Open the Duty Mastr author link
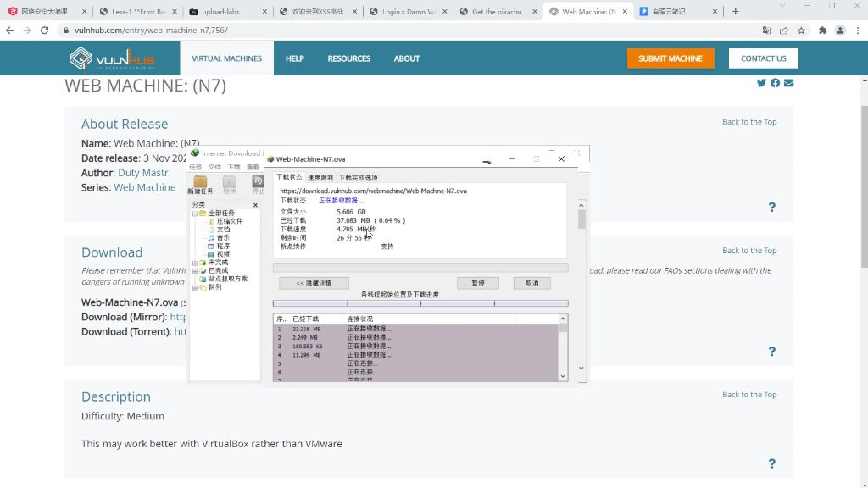Viewport: 868px width, 488px height. [142, 173]
